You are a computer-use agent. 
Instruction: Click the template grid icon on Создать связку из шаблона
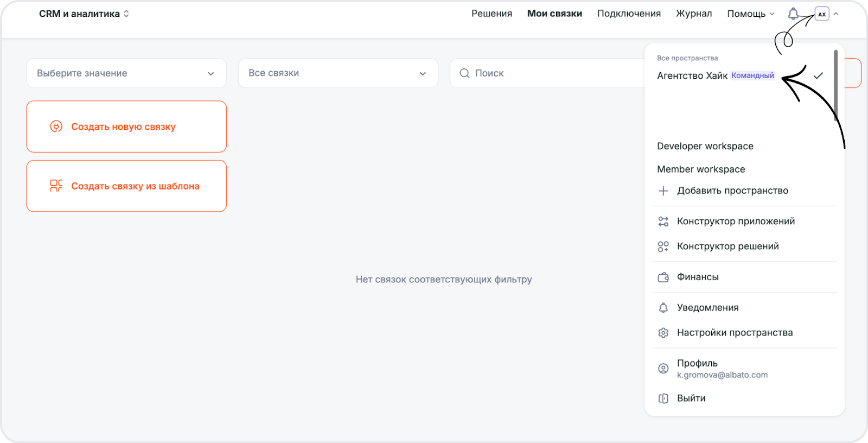[56, 186]
